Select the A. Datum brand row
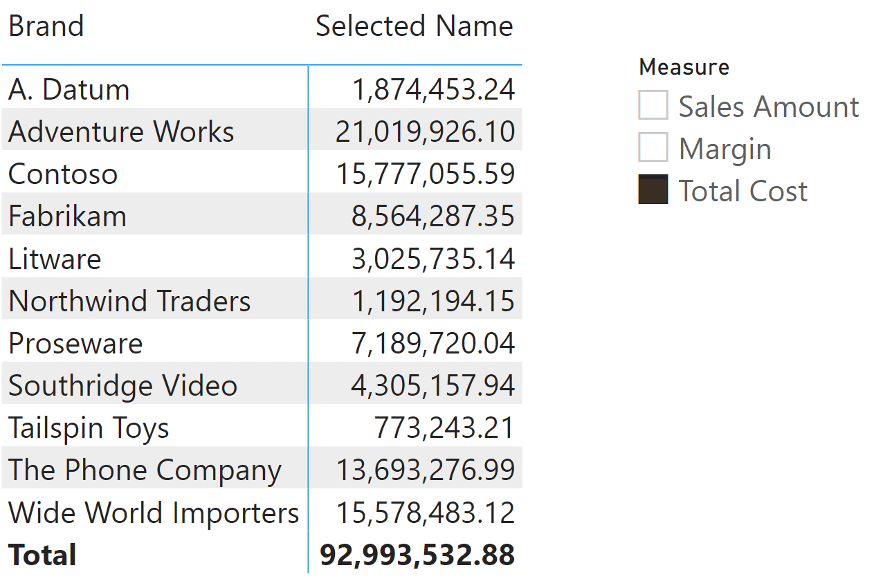874x588 pixels. tap(262, 89)
